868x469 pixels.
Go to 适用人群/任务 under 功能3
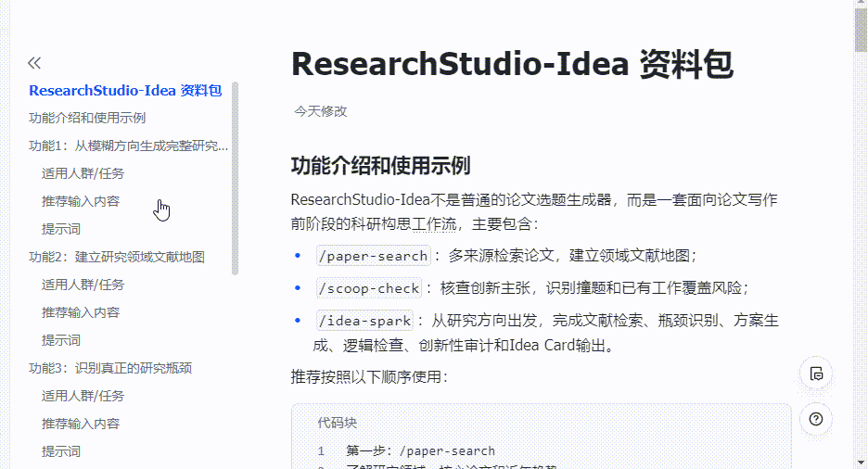83,396
